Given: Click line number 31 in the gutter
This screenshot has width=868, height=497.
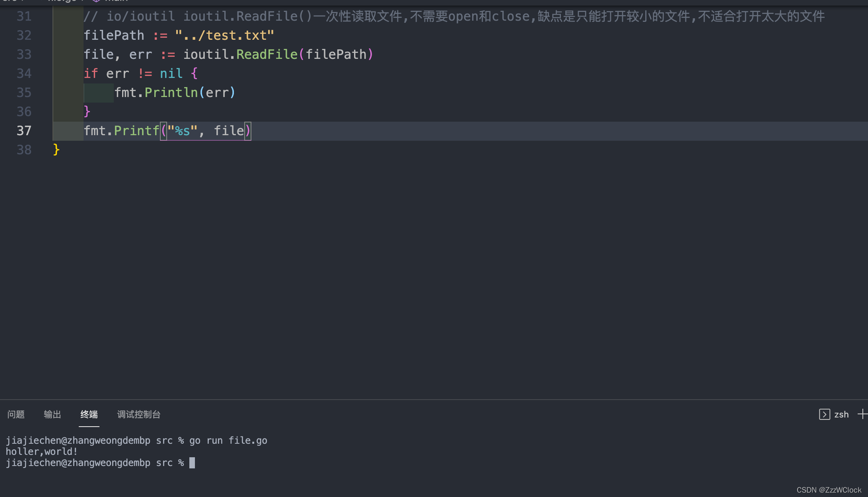Looking at the screenshot, I should coord(24,16).
